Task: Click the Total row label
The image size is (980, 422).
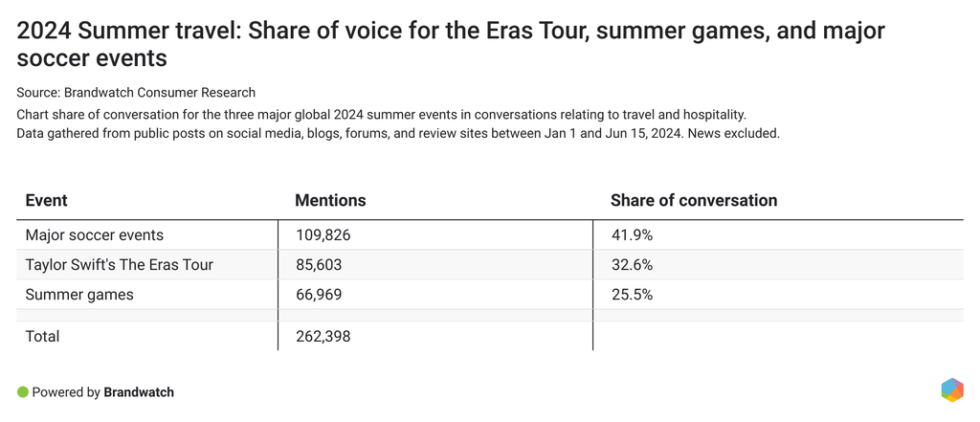Action: (x=42, y=336)
